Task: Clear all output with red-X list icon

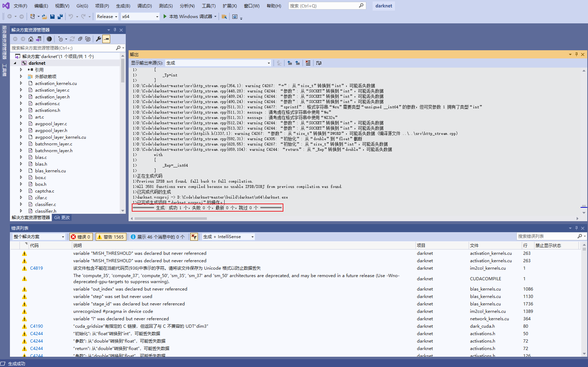Action: [x=308, y=63]
